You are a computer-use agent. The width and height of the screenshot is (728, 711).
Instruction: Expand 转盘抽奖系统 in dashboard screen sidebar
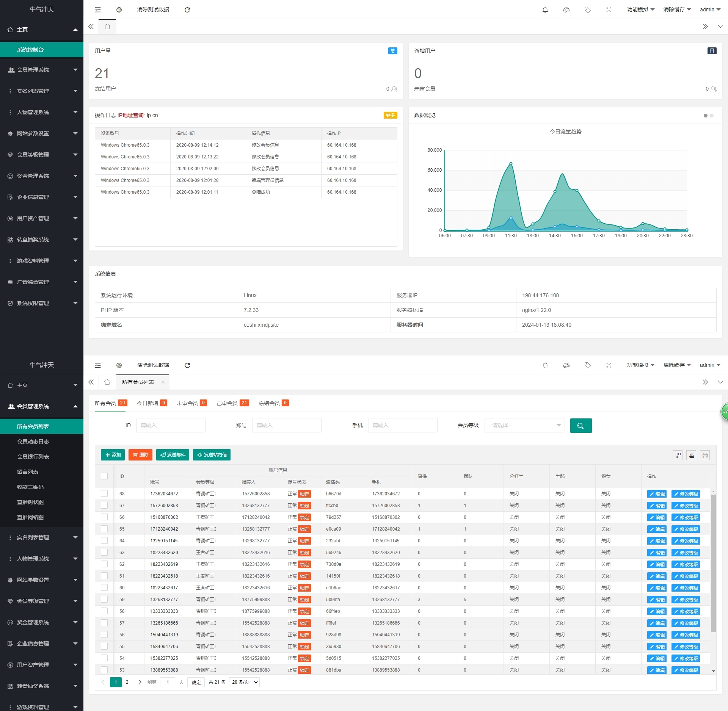pos(42,240)
